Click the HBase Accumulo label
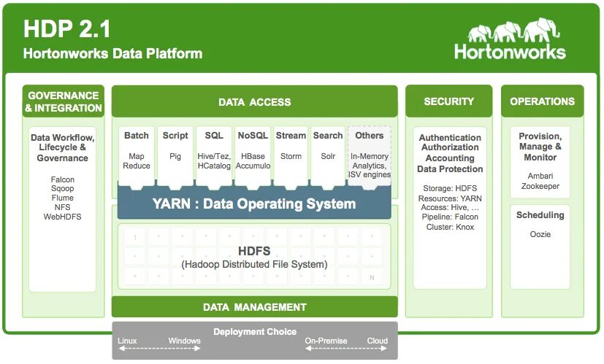 pos(253,160)
